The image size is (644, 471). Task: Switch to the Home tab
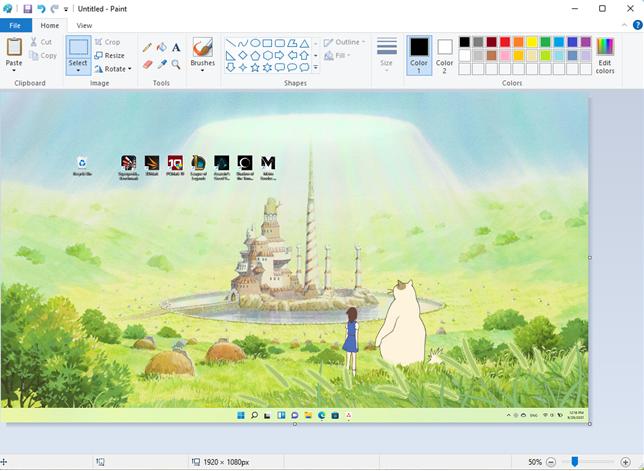click(x=50, y=25)
